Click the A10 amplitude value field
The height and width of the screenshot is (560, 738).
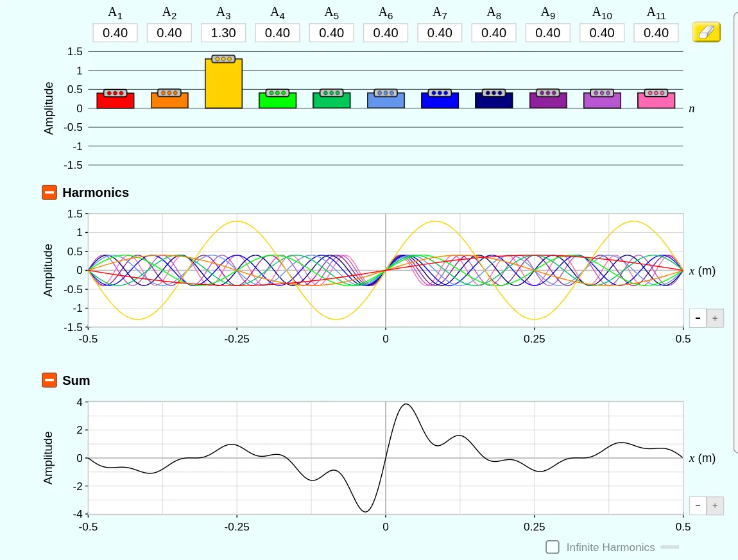point(602,33)
